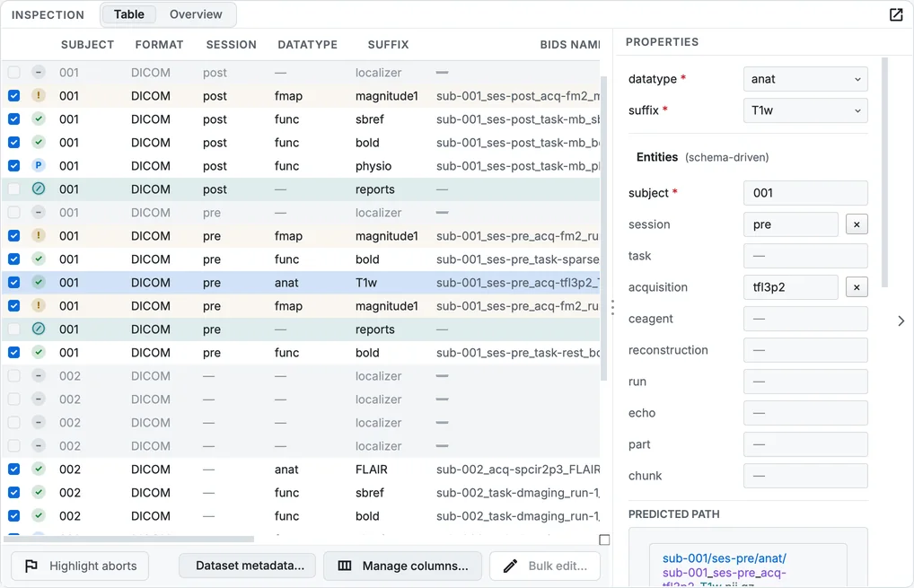Image resolution: width=914 pixels, height=588 pixels.
Task: Click the status icon on the ses-pre task-rest bold row
Action: [39, 352]
